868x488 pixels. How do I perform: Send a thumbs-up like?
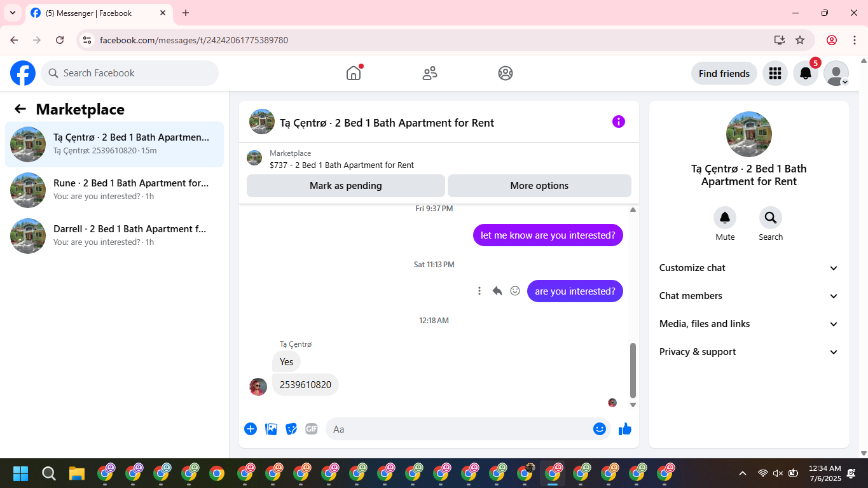[x=625, y=429]
